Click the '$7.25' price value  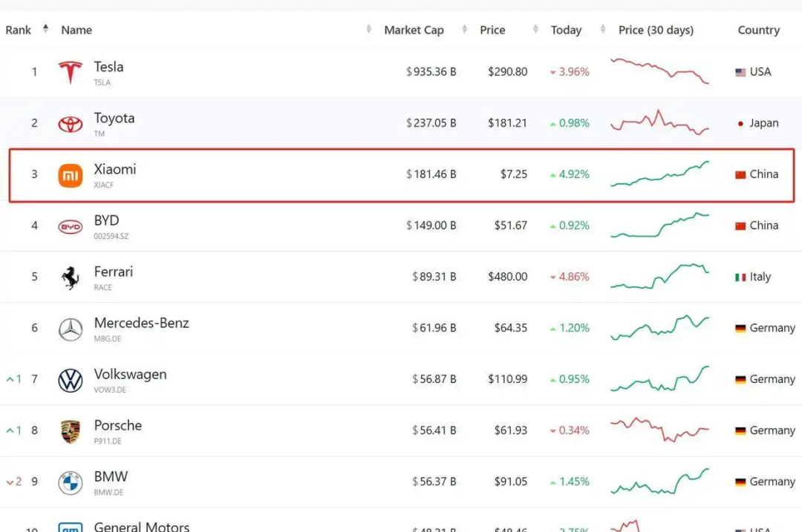514,175
